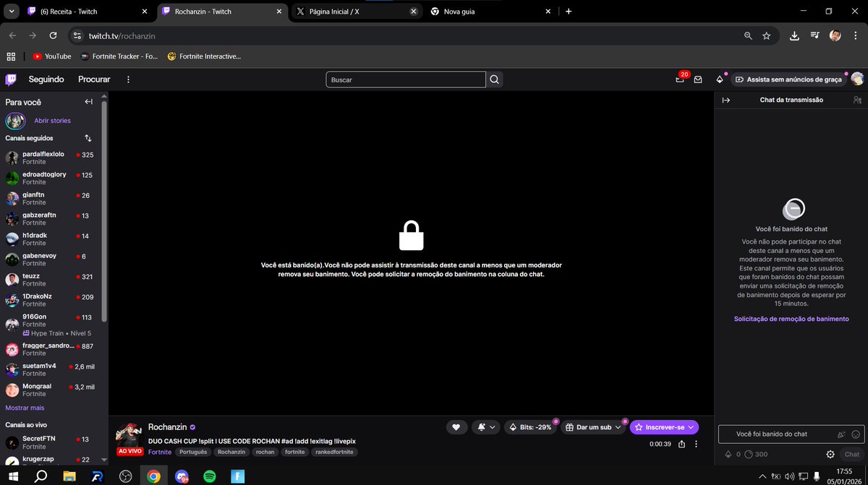The image size is (868, 485).
Task: Open YouTube bookmark
Action: point(51,56)
